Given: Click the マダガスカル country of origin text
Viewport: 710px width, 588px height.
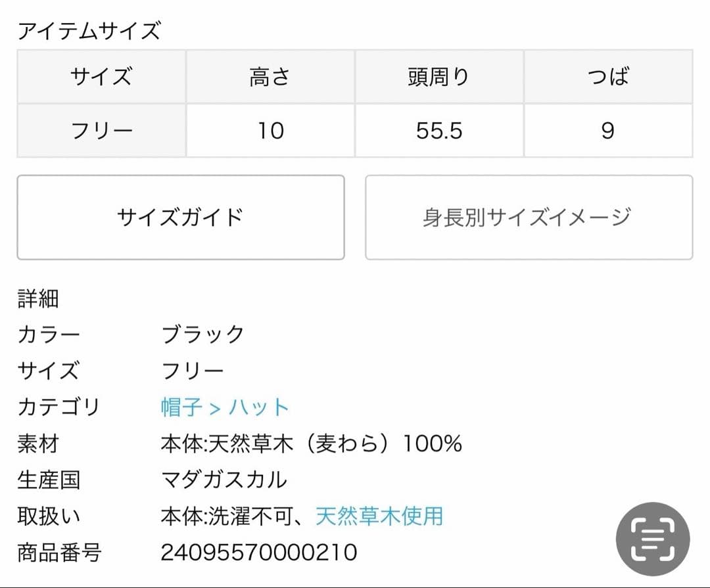Looking at the screenshot, I should click(224, 480).
